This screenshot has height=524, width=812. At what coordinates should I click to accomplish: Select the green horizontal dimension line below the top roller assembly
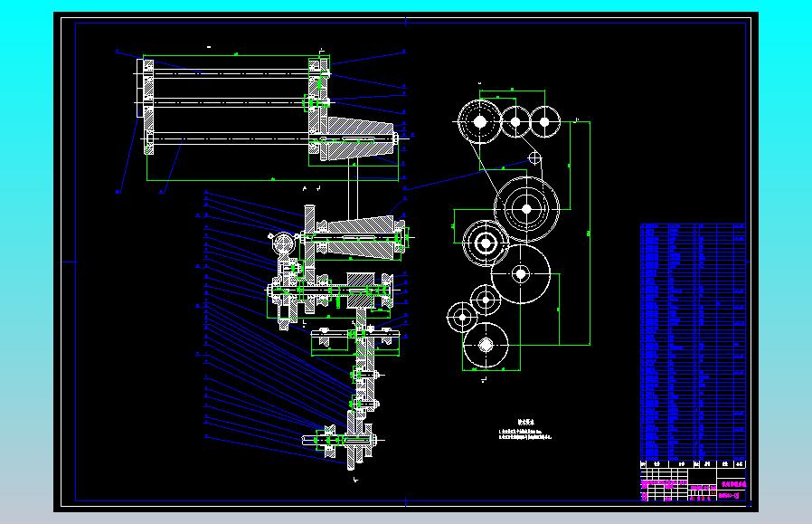273,180
